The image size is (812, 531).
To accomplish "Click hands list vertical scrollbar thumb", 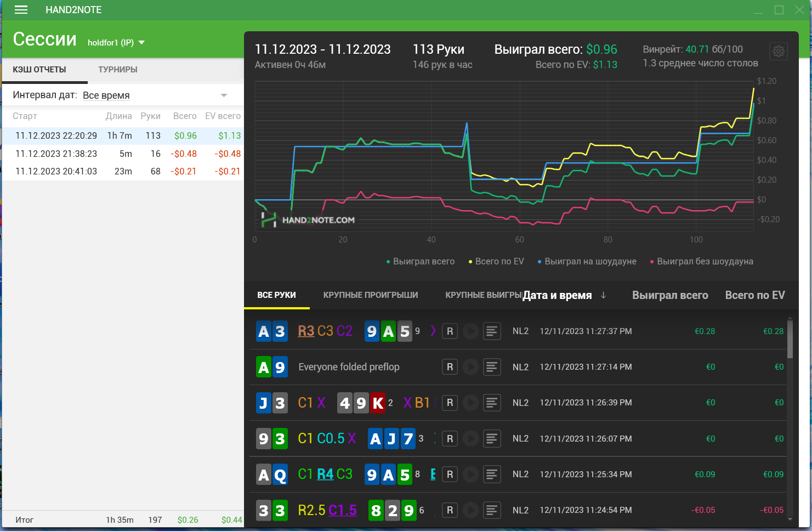I will (x=790, y=340).
